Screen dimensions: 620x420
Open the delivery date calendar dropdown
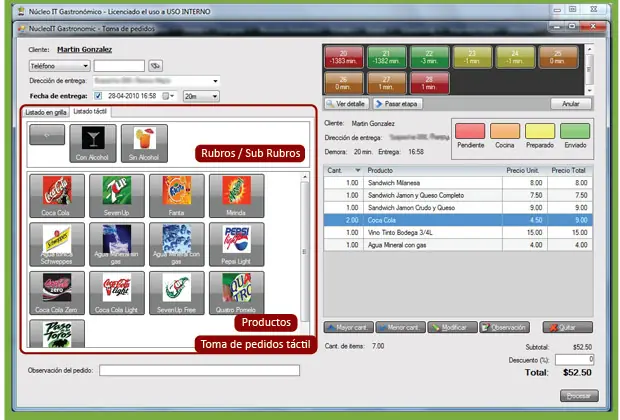coord(168,96)
